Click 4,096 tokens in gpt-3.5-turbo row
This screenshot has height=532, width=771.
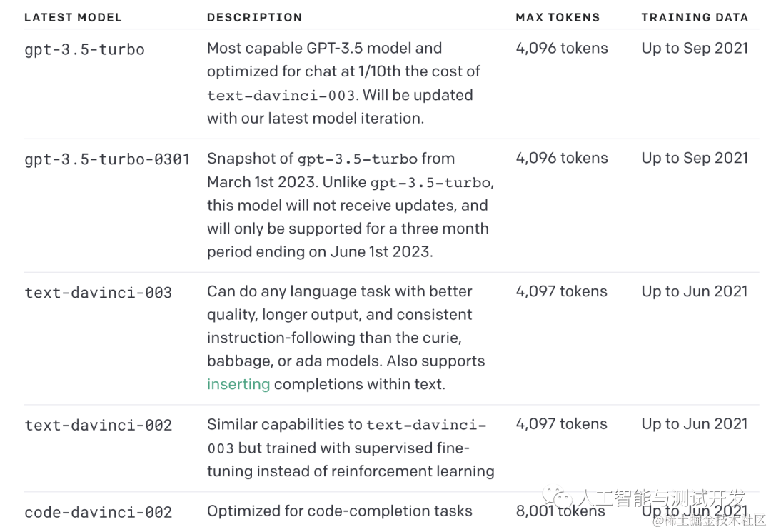click(562, 48)
